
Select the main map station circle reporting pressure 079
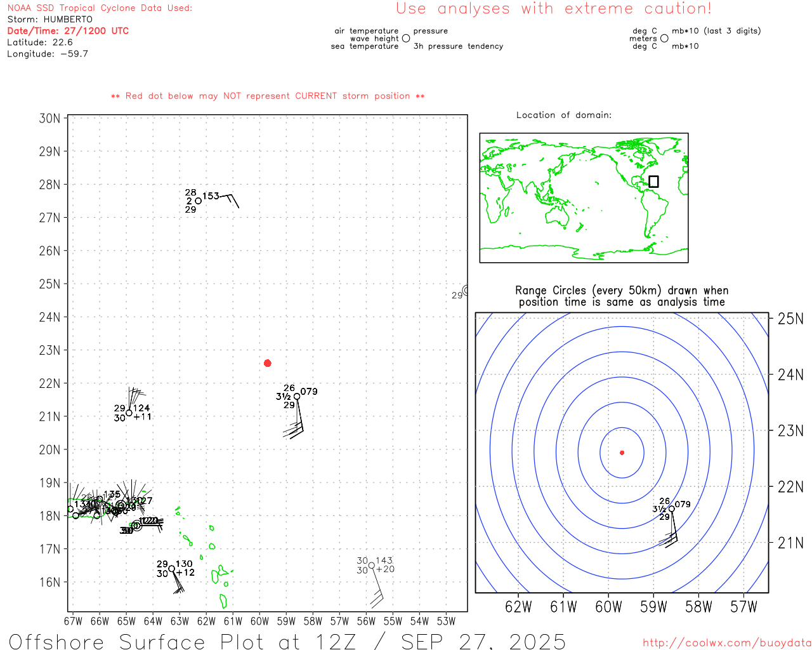pyautogui.click(x=296, y=397)
